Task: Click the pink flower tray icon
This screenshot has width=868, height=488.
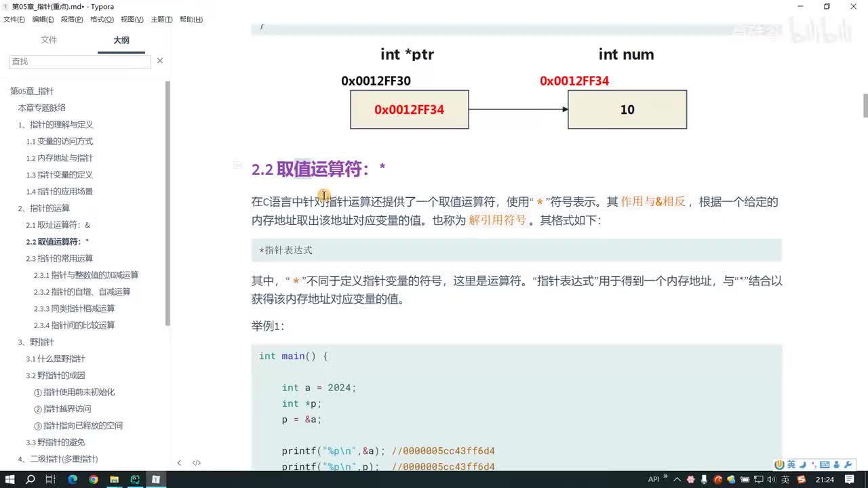Action: click(x=690, y=479)
